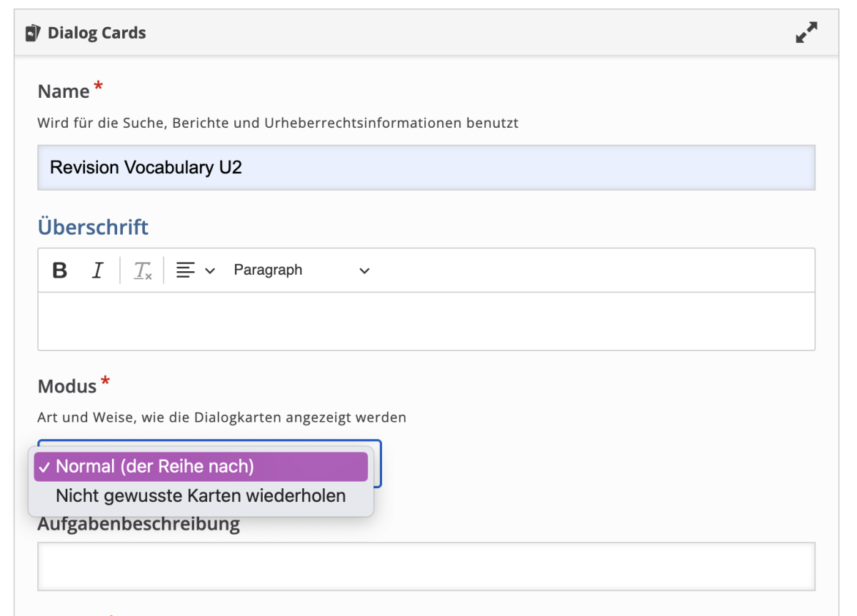
Task: Click into the Aufgabenbeschreibung input field
Action: (x=426, y=567)
